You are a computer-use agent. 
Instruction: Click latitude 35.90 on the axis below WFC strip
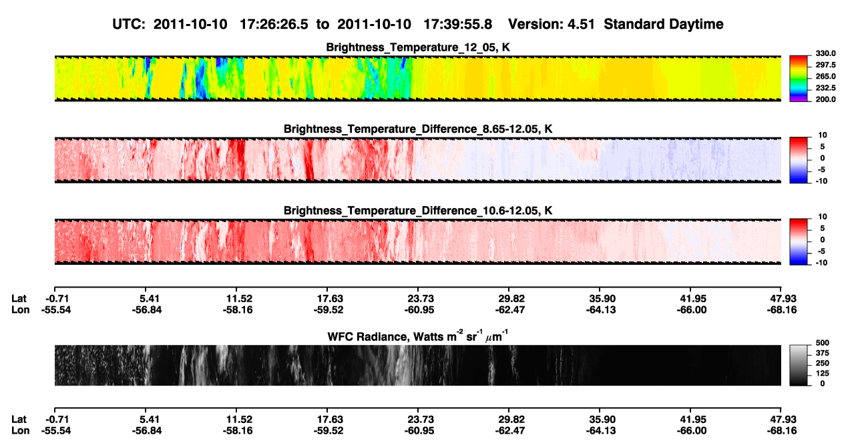600,419
